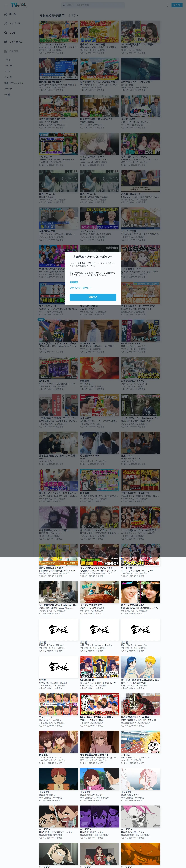Open 温泉へGO! thumbnail
Image resolution: width=186 pixels, height=868 pixels.
[141, 443]
